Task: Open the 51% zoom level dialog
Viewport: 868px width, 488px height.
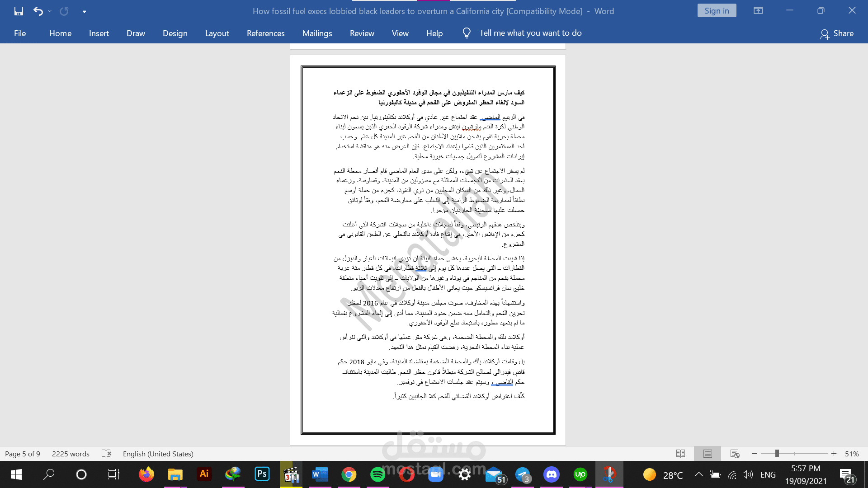Action: coord(852,454)
